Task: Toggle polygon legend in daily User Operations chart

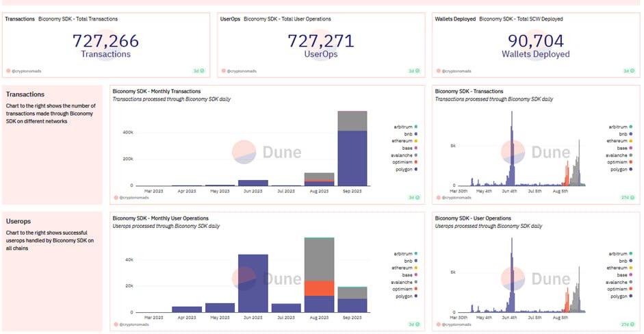Action: click(x=621, y=296)
